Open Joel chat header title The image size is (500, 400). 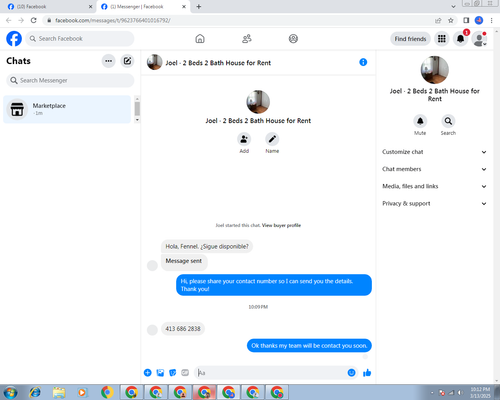click(218, 63)
